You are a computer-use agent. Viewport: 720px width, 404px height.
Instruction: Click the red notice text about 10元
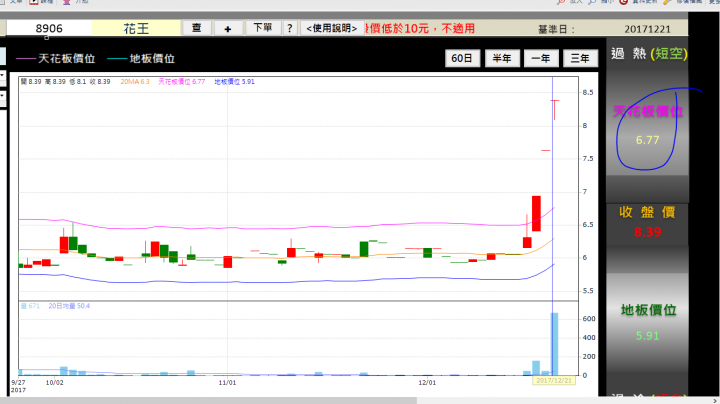[x=420, y=28]
